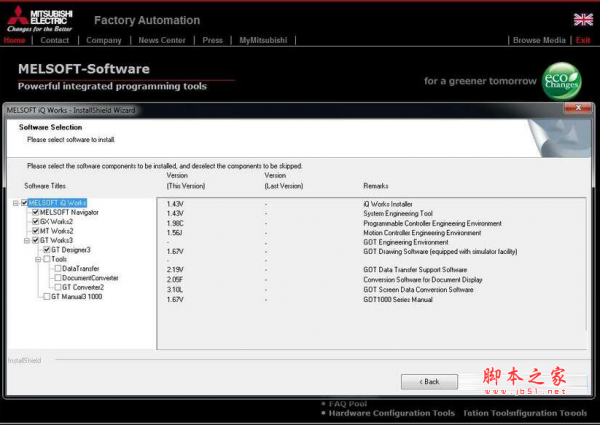Open the Home menu item

point(14,41)
